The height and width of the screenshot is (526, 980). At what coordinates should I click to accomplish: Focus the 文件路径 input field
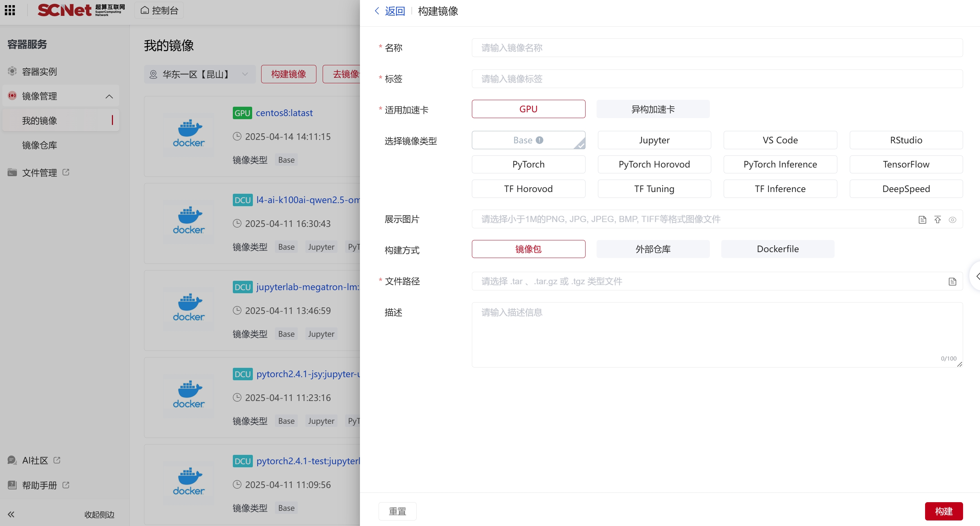pos(717,281)
